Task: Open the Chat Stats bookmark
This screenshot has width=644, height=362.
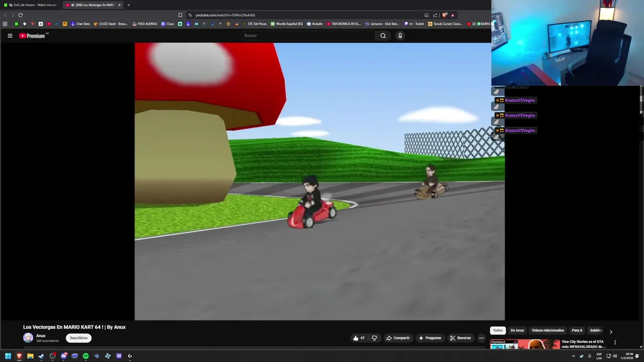Action: point(80,24)
